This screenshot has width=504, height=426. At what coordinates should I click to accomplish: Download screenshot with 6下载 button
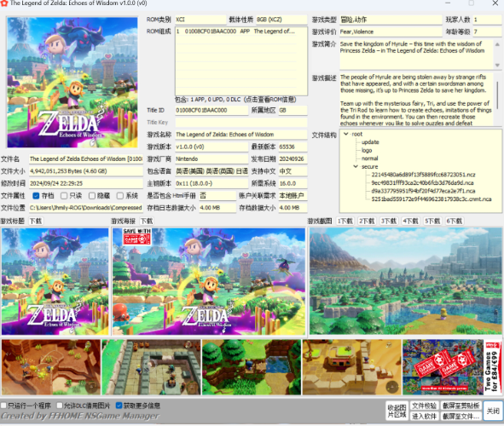455,221
